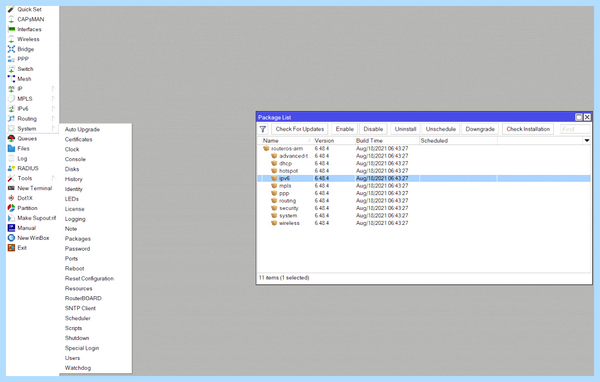Open the Files folder icon

[11, 149]
